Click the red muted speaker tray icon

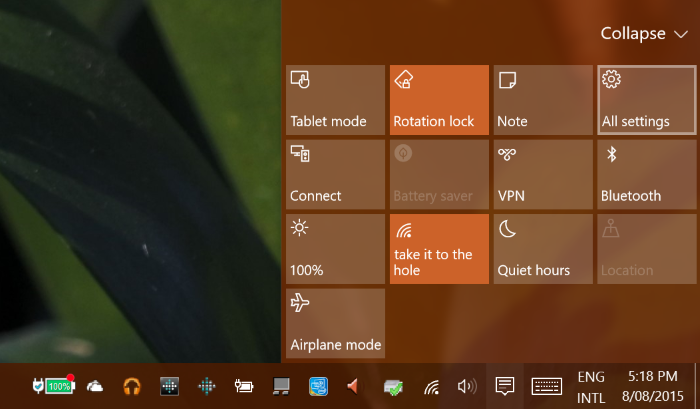click(x=353, y=387)
